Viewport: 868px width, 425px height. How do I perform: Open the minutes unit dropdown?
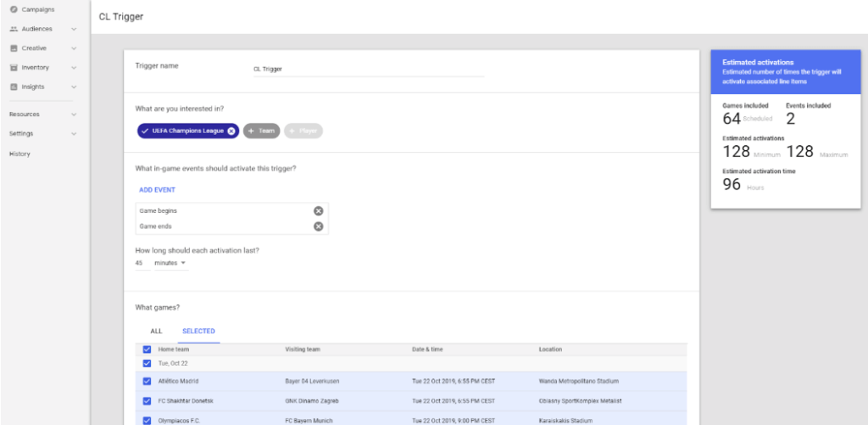click(170, 263)
